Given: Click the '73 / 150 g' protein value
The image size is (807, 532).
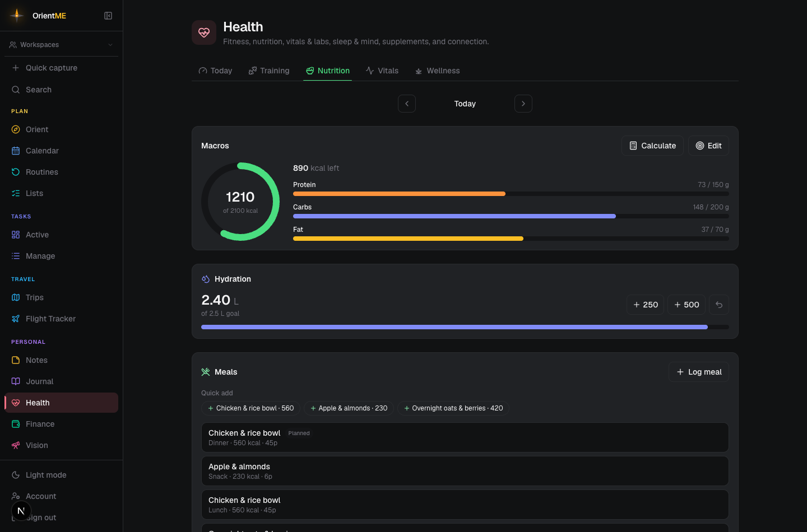Looking at the screenshot, I should [x=713, y=185].
